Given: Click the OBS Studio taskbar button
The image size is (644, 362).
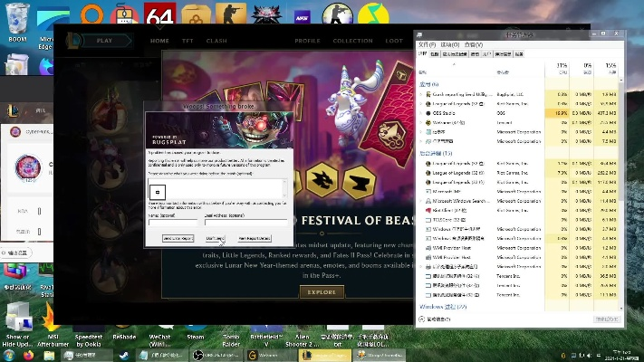Looking at the screenshot, I should point(216,355).
